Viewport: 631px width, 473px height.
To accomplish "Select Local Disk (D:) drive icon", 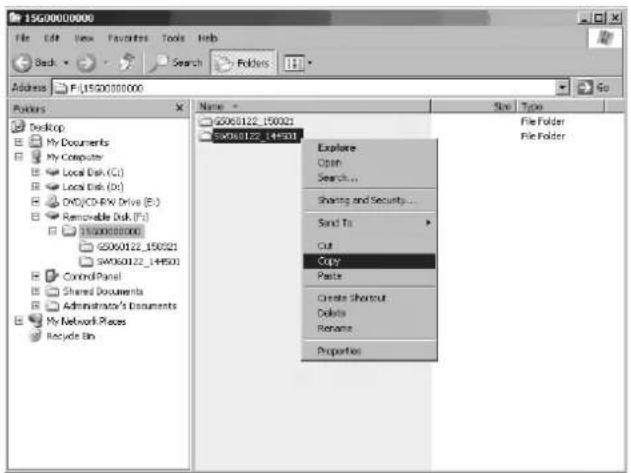I will coord(53,187).
